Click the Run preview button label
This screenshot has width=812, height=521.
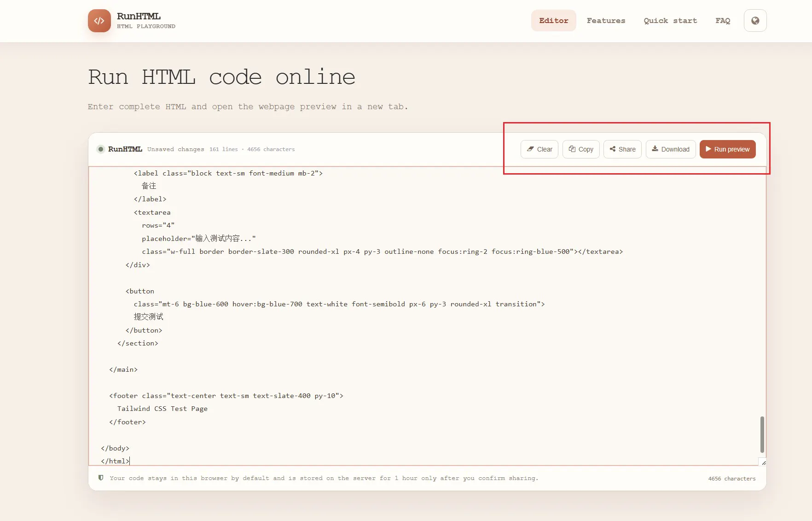[732, 149]
